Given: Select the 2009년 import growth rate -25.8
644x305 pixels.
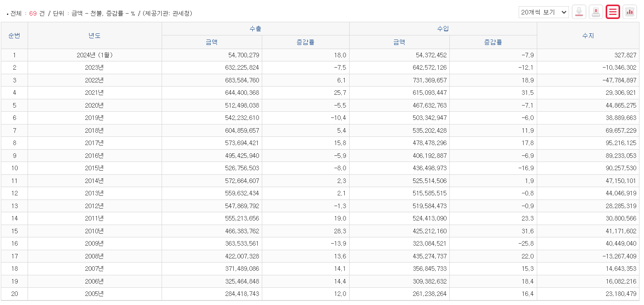Looking at the screenshot, I should pyautogui.click(x=525, y=244).
